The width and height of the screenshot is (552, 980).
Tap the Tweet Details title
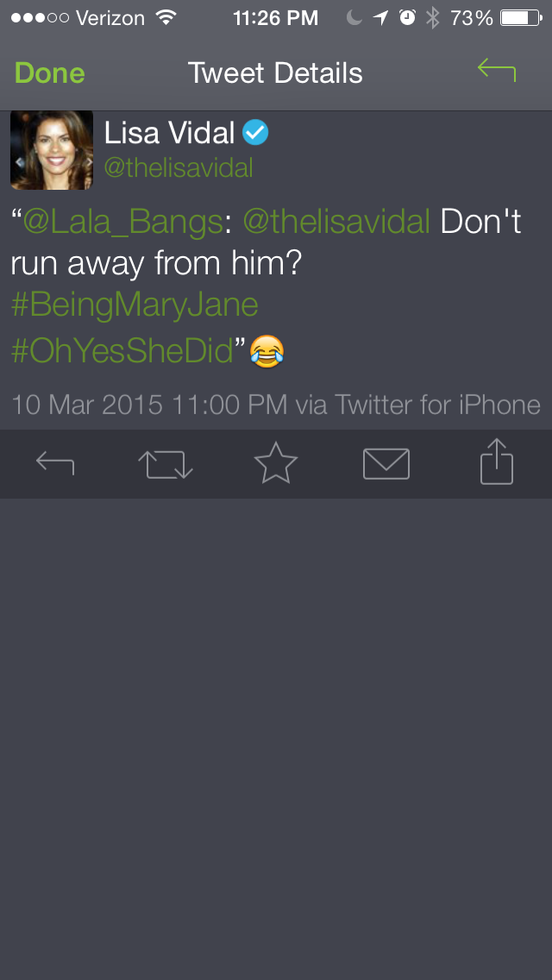(275, 73)
